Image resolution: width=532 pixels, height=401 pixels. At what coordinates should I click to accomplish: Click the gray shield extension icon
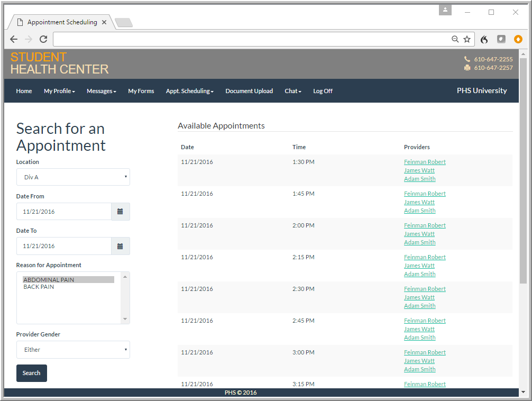click(501, 39)
